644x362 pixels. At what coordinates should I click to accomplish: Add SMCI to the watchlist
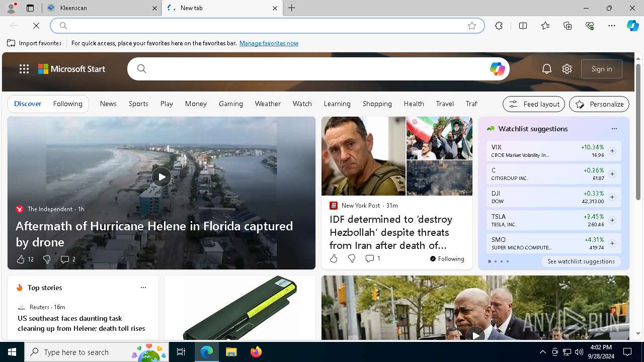pos(612,243)
